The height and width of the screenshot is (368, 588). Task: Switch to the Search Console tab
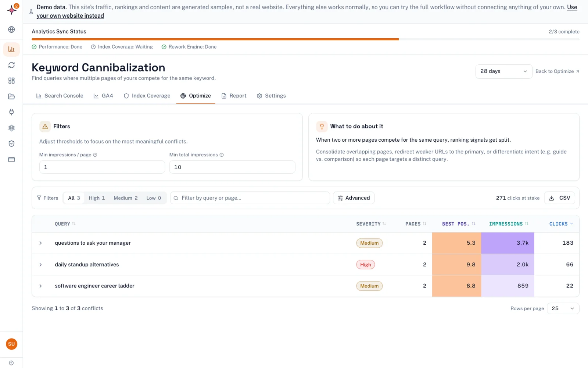(x=60, y=96)
